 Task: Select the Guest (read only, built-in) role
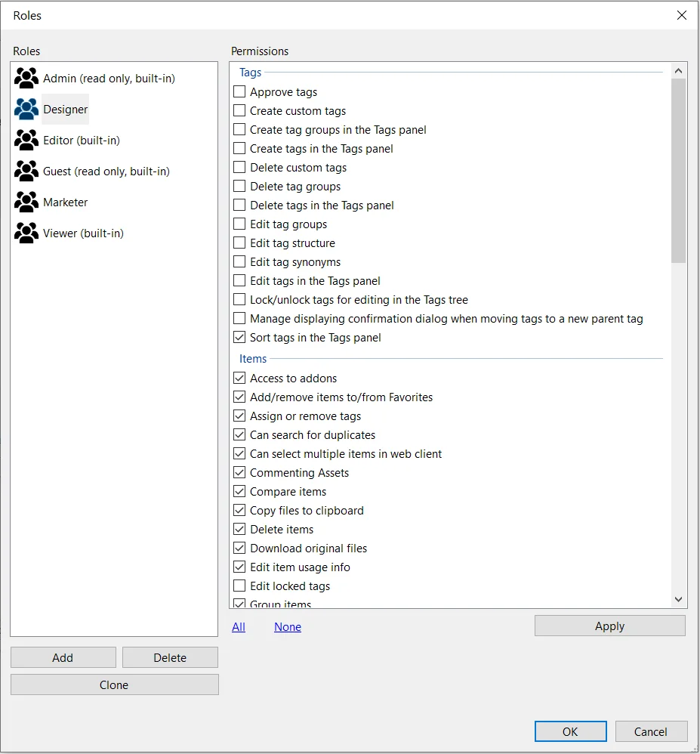tap(106, 172)
